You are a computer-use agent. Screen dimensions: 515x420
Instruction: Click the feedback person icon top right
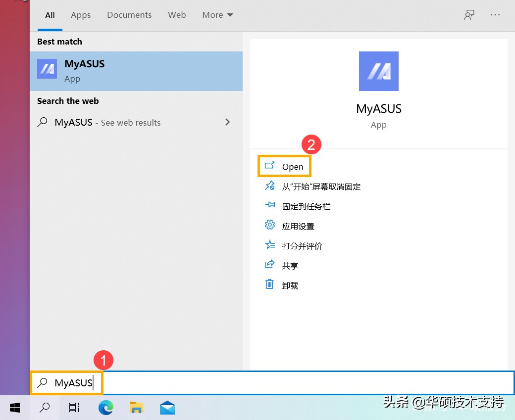pos(469,15)
